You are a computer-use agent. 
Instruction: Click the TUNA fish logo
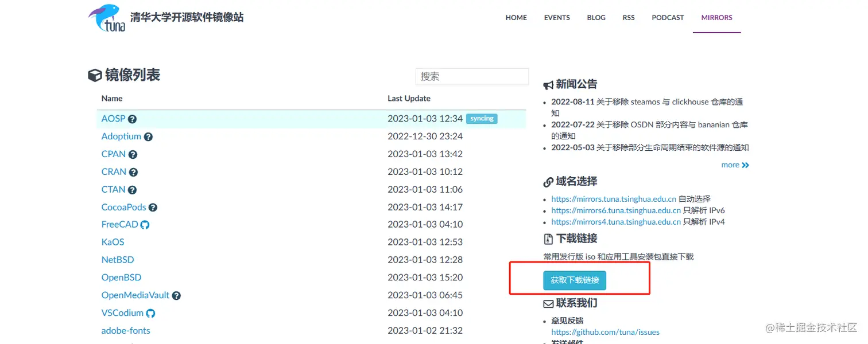[107, 17]
